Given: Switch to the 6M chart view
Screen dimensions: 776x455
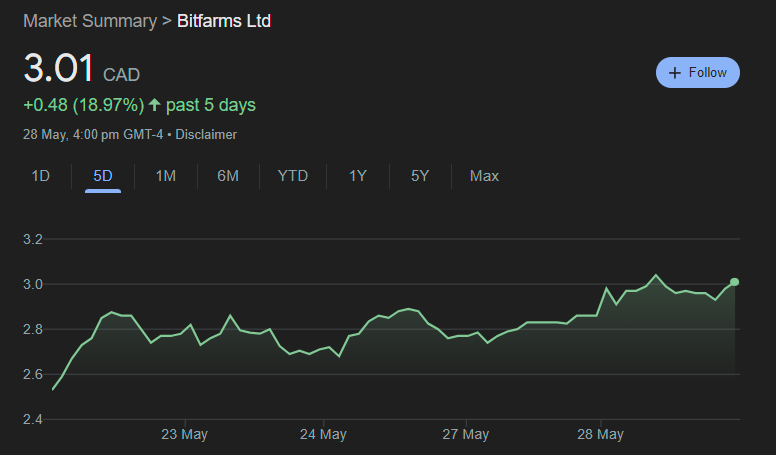Looking at the screenshot, I should tap(228, 176).
